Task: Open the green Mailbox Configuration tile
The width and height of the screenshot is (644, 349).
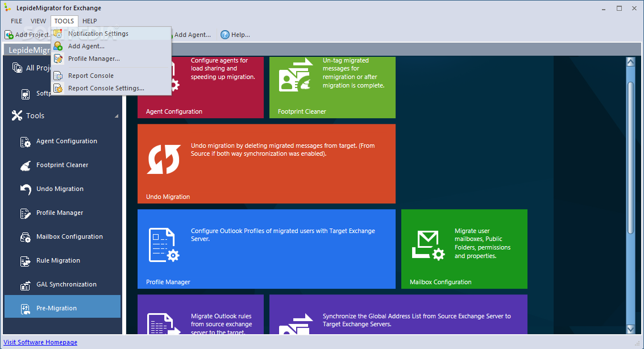Action: click(x=464, y=249)
